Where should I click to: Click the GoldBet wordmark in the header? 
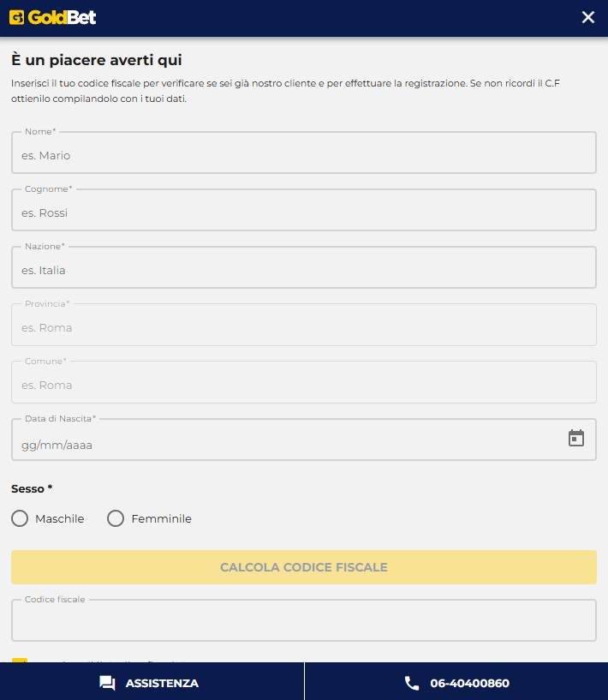point(63,16)
